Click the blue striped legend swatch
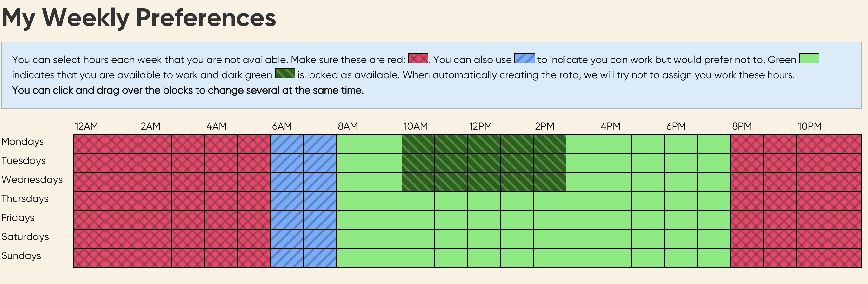The width and height of the screenshot is (868, 284). click(524, 58)
